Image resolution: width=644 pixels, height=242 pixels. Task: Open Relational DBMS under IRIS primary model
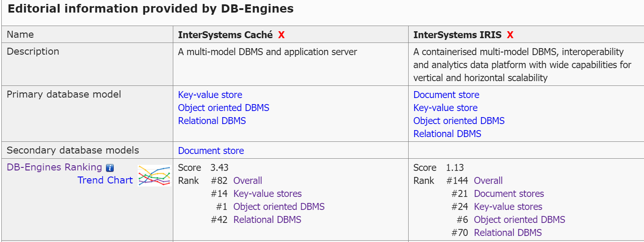tap(447, 134)
